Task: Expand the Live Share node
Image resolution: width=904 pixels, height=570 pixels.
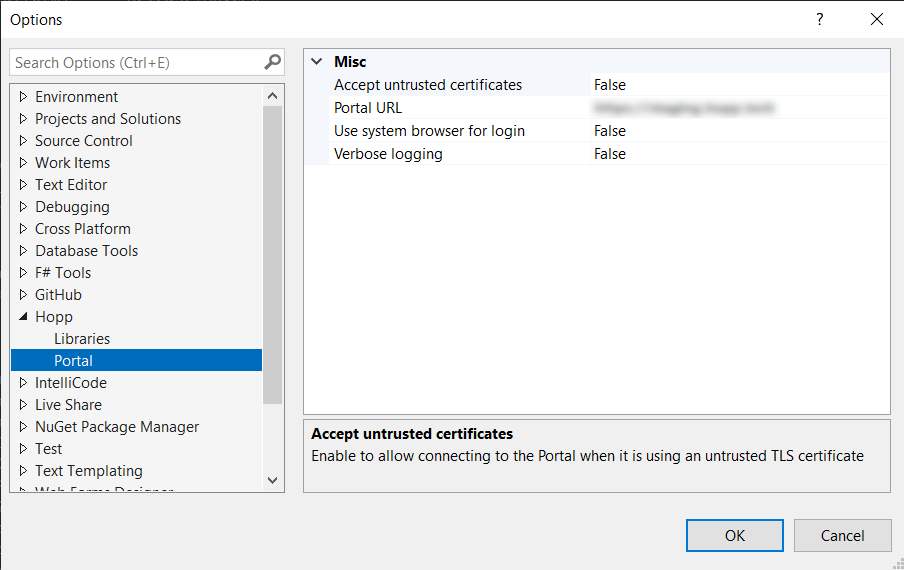Action: [x=23, y=405]
